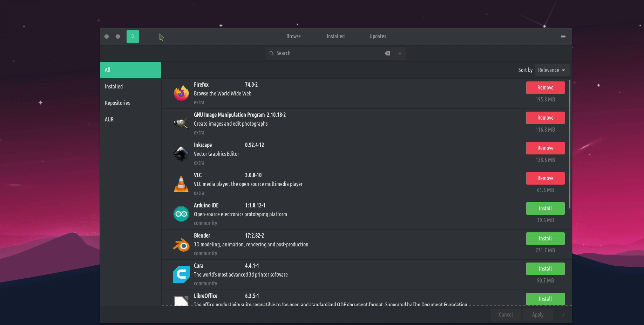Remove the Firefox package

[545, 88]
